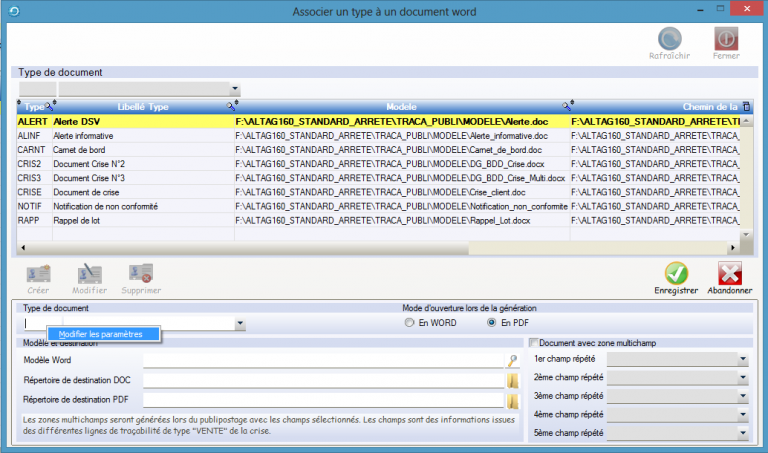Click the Supprimer delete icon
This screenshot has height=453, width=768.
(141, 274)
